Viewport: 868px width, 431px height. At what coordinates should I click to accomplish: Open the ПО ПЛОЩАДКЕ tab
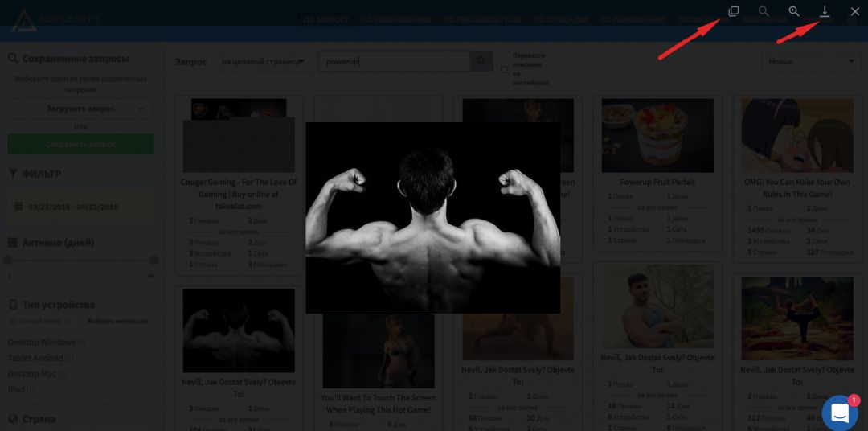560,20
